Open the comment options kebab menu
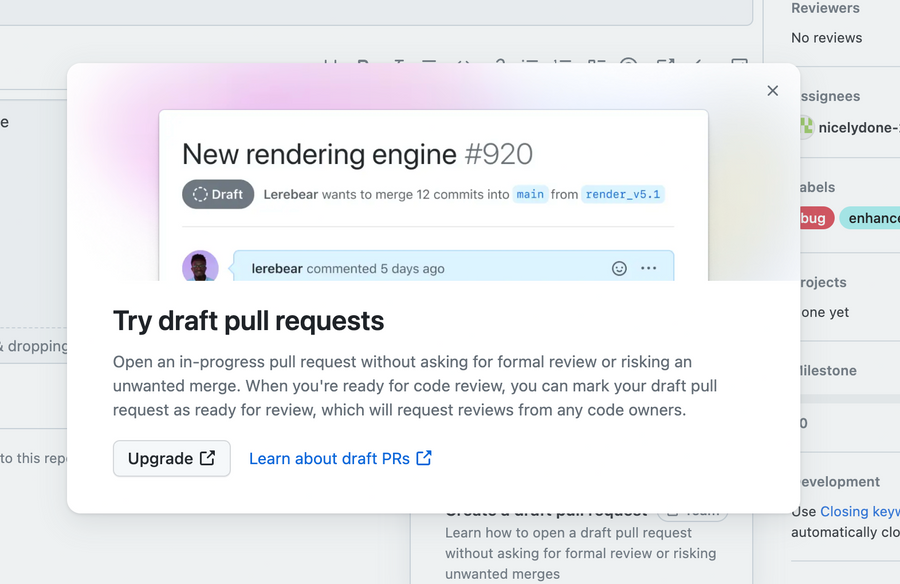900x584 pixels. coord(648,268)
